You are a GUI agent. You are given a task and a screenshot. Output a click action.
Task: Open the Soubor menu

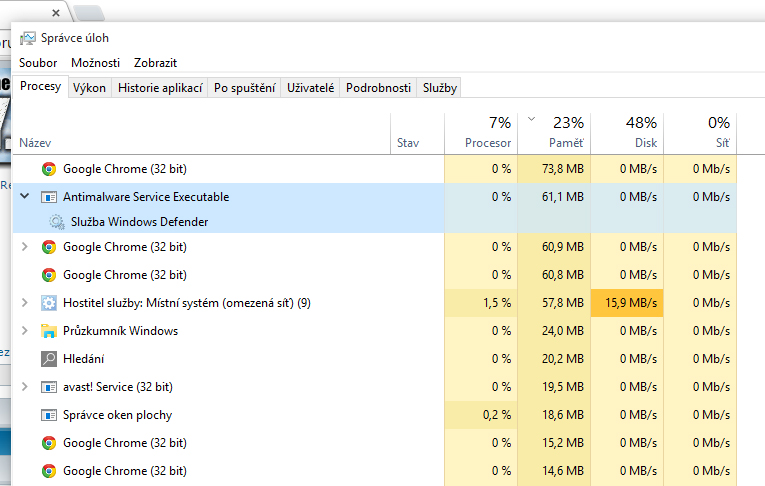(x=38, y=63)
